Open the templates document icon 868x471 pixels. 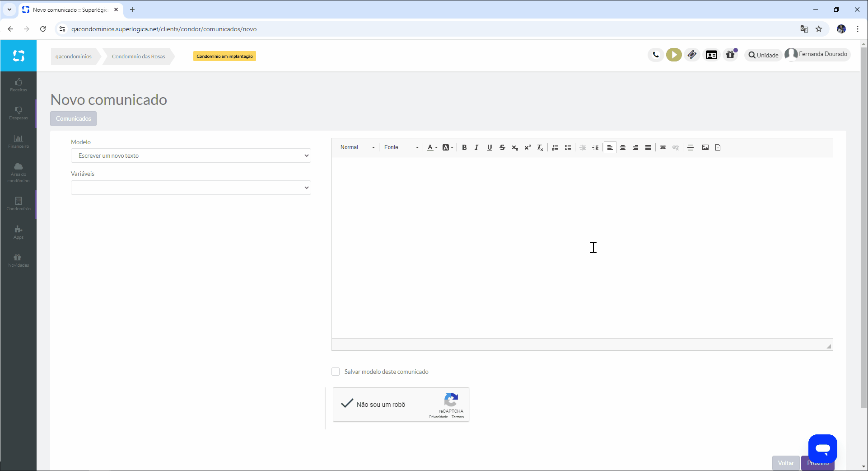(718, 147)
